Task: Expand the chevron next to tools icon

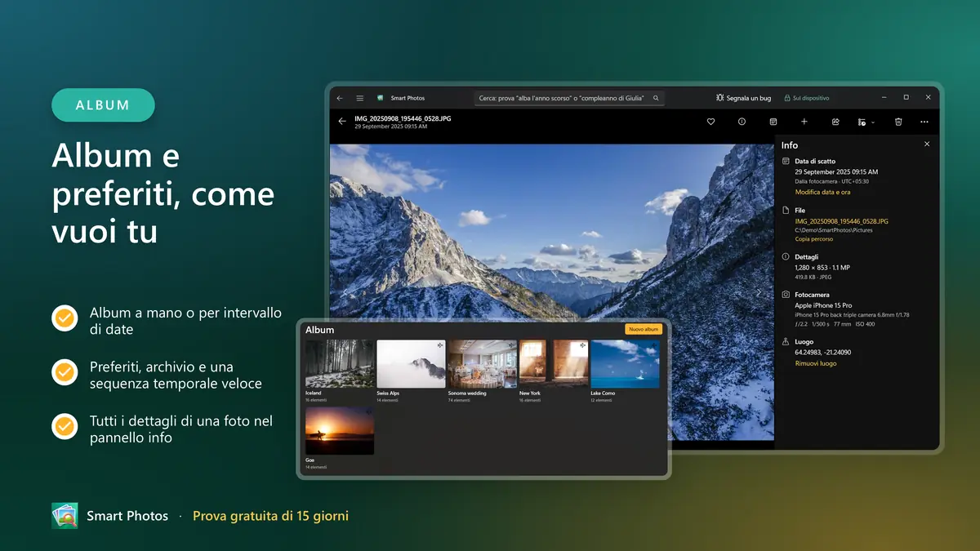Action: pos(873,122)
